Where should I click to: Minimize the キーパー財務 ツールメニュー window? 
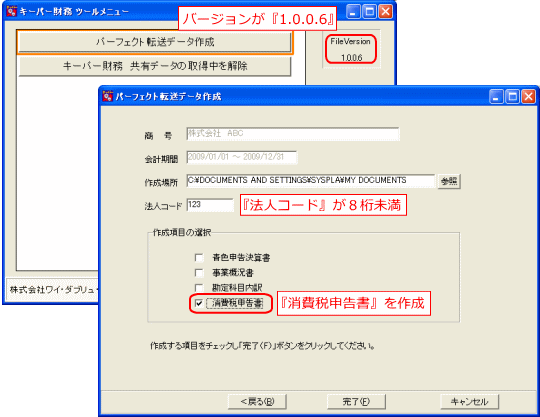[353, 12]
